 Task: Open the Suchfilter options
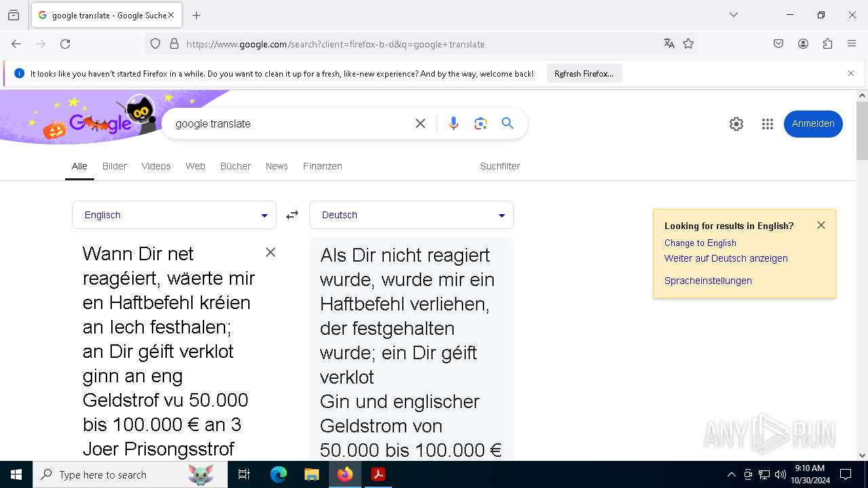point(500,166)
